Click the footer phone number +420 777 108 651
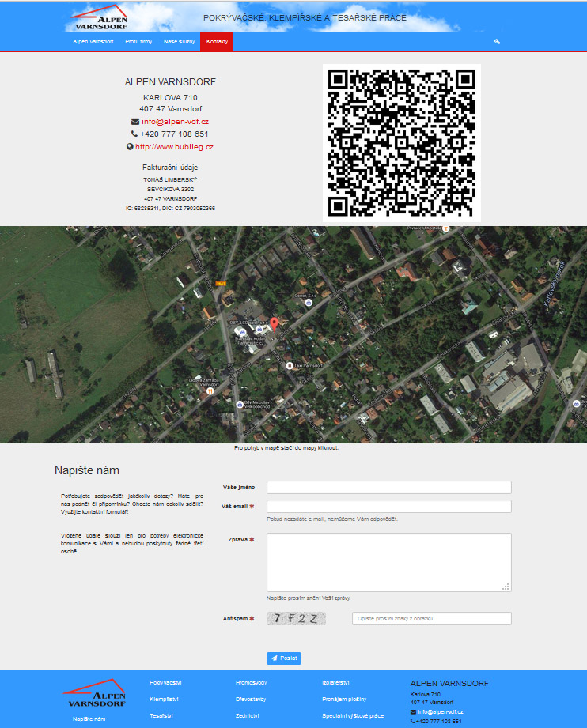 coord(439,722)
